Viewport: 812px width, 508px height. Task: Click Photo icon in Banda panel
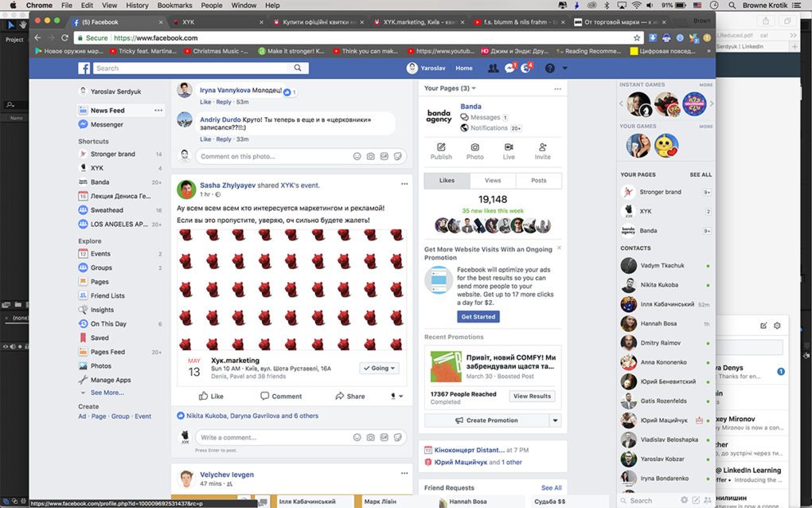tap(475, 152)
